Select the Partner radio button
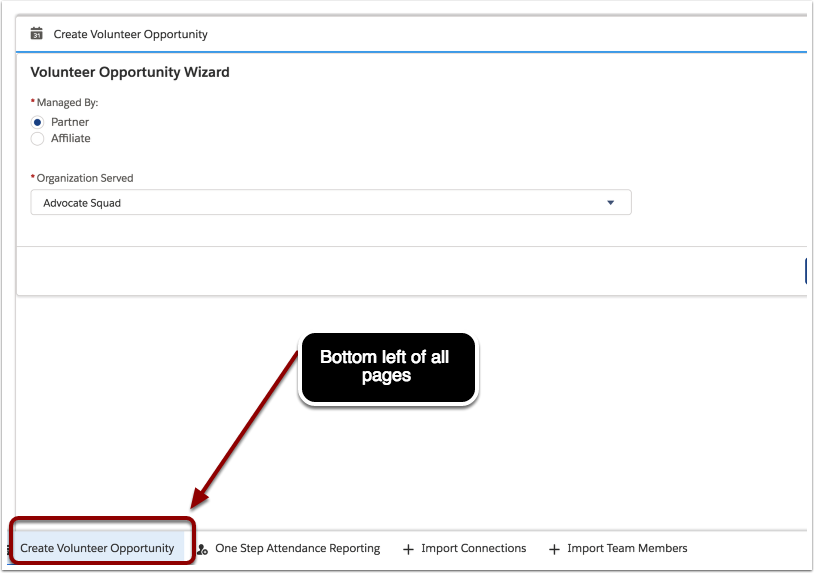 pyautogui.click(x=37, y=122)
